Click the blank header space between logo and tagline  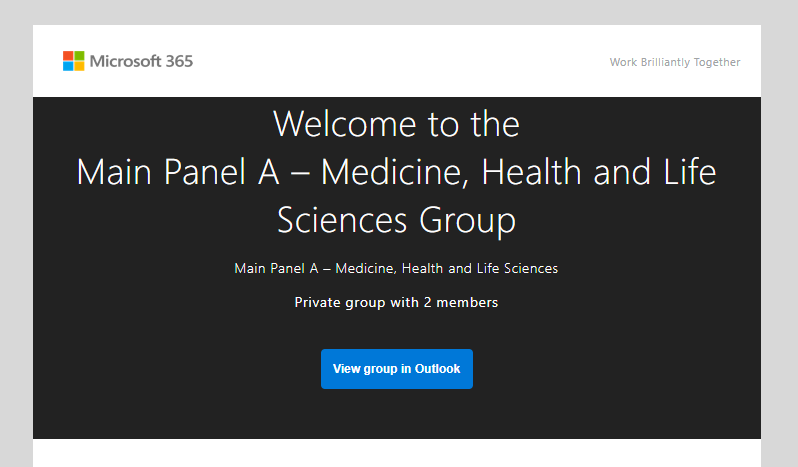[x=400, y=61]
